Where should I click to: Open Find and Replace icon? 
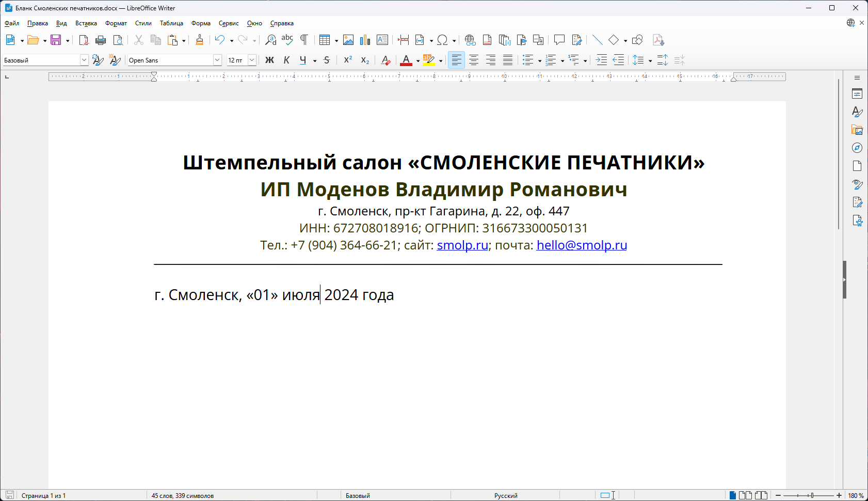(x=270, y=40)
